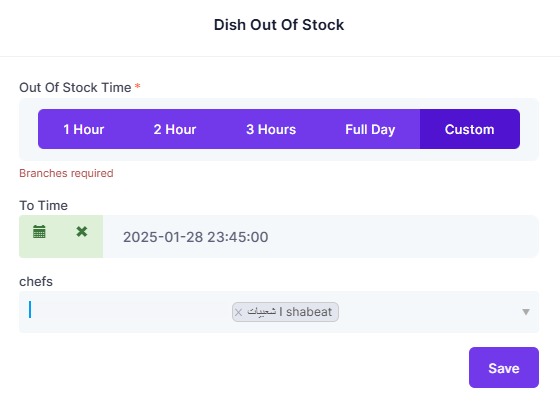This screenshot has width=560, height=407.
Task: Select the 2 Hour duration option
Action: pyautogui.click(x=175, y=129)
